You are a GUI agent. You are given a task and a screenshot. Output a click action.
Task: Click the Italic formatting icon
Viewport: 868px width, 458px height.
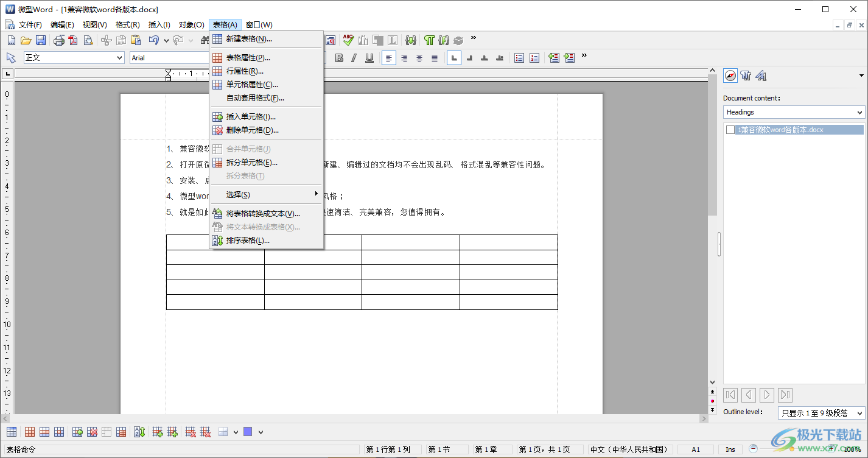point(354,58)
